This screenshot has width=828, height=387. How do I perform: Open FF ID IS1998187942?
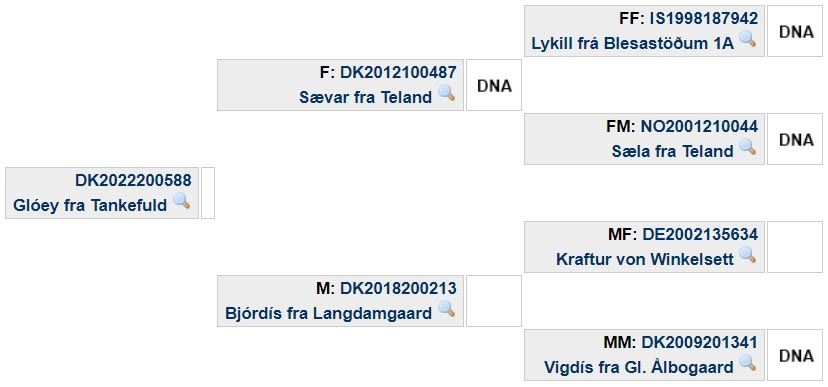703,18
